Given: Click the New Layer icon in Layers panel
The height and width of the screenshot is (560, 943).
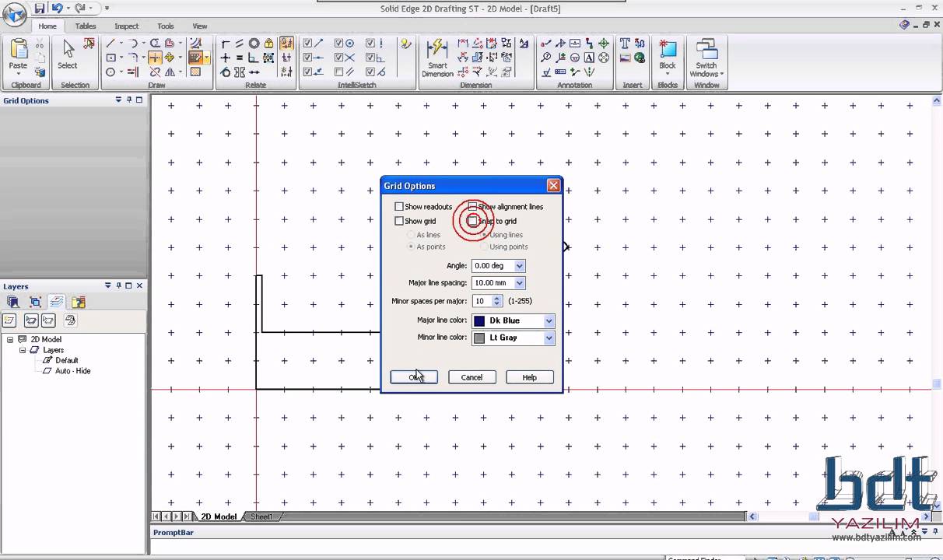Looking at the screenshot, I should coord(10,320).
